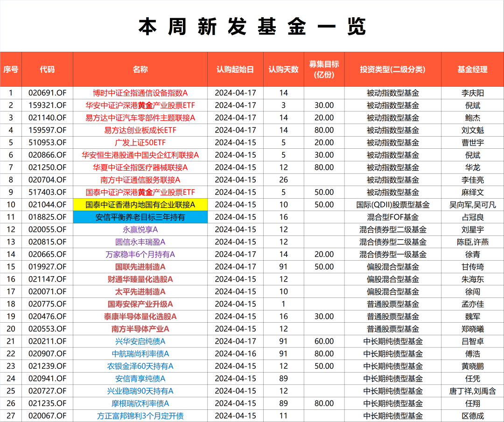Click fund manager 甘传琦
This screenshot has height=422, width=504.
click(472, 267)
